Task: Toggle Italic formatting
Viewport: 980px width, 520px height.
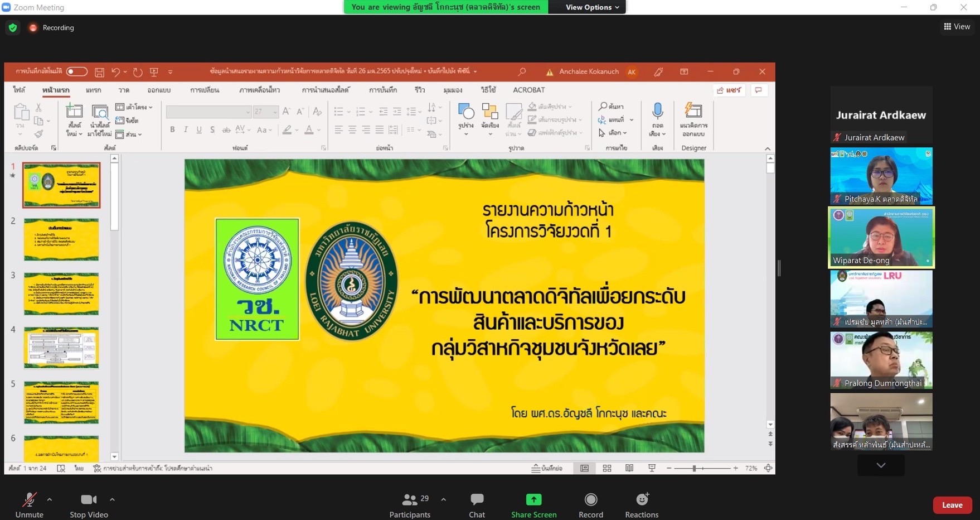Action: [x=186, y=129]
